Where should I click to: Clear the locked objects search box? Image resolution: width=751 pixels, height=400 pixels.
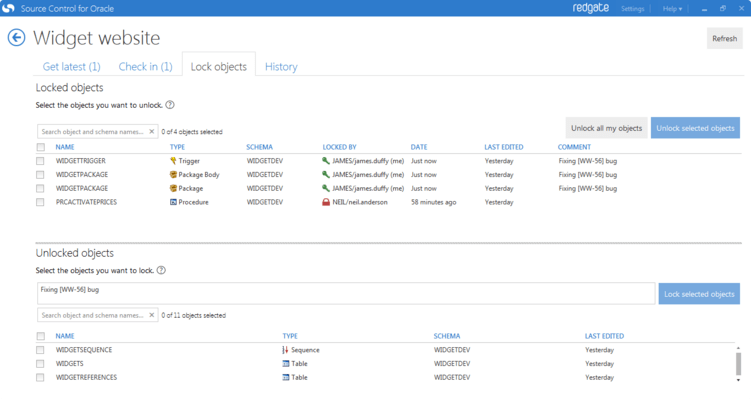[x=152, y=131]
